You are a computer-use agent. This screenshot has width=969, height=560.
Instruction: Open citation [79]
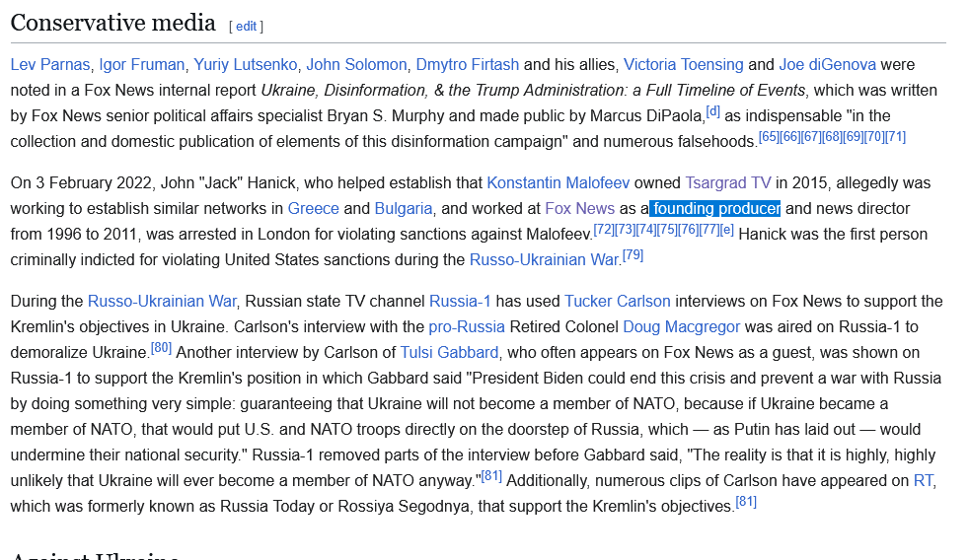(x=633, y=255)
